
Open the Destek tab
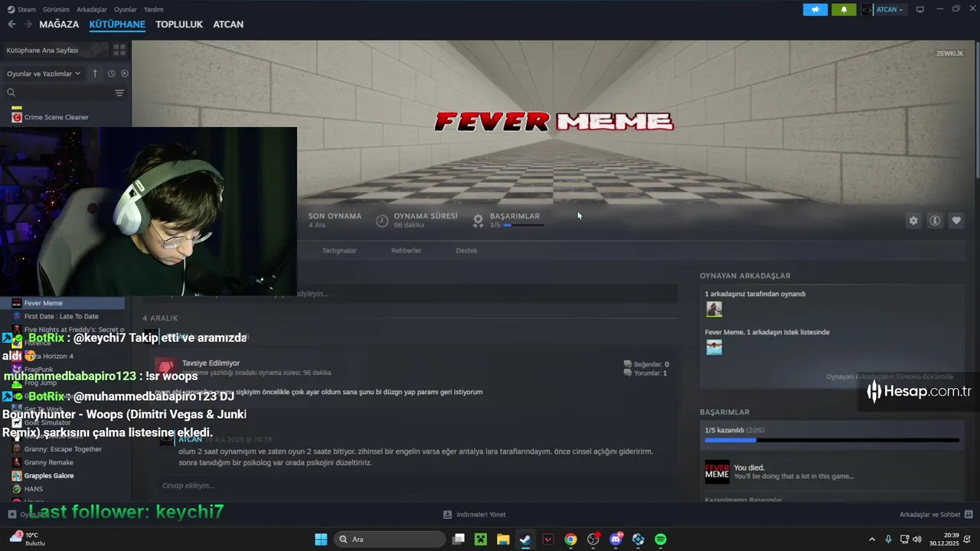[466, 250]
